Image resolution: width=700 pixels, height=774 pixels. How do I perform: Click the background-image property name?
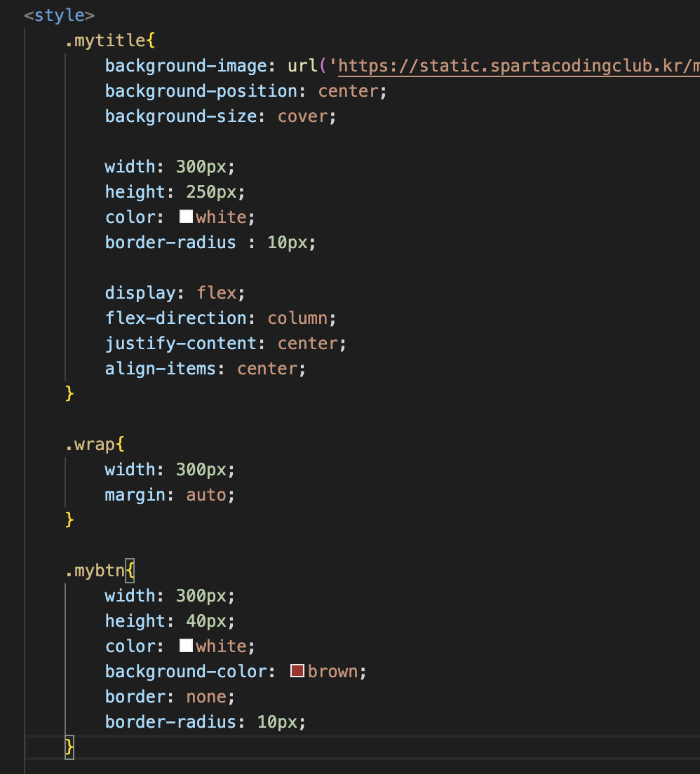pyautogui.click(x=187, y=66)
